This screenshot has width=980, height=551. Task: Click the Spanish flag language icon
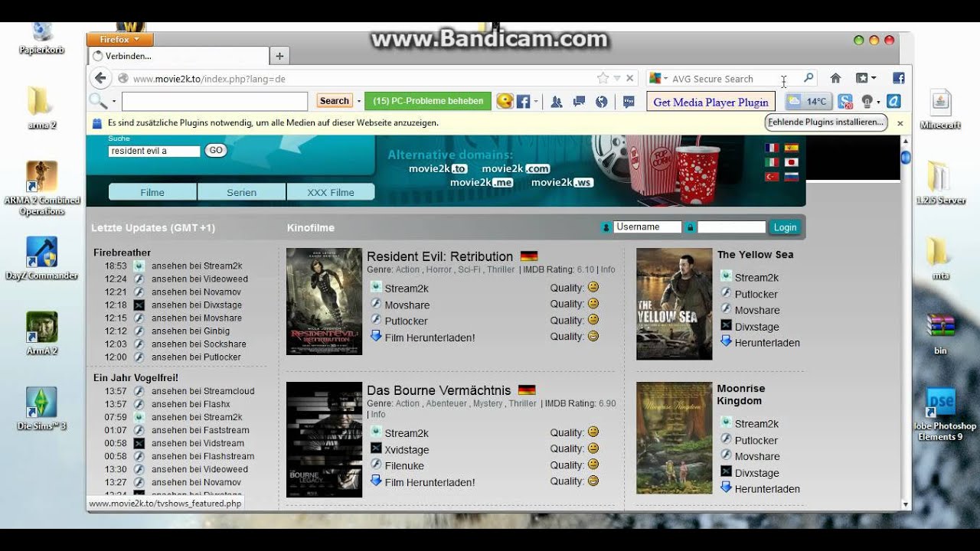(792, 148)
